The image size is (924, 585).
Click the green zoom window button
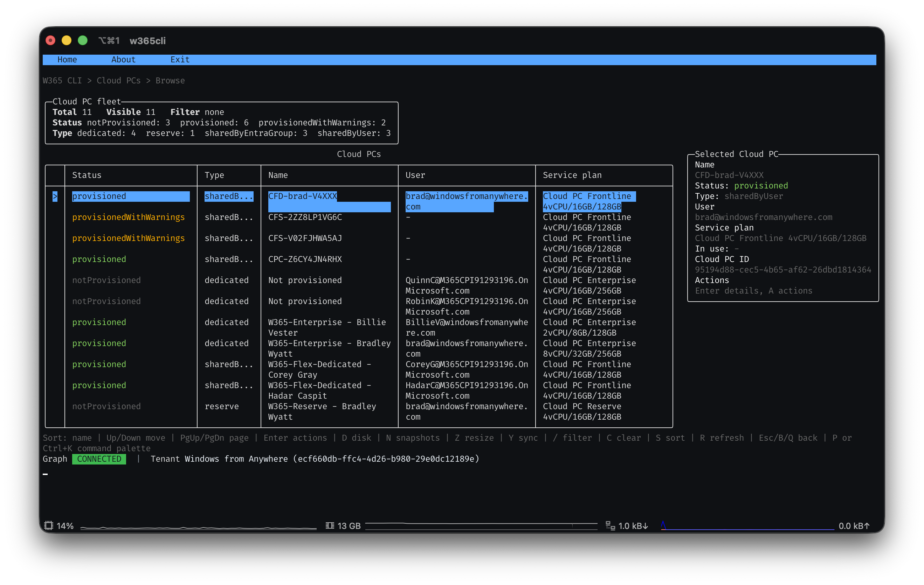(83, 40)
